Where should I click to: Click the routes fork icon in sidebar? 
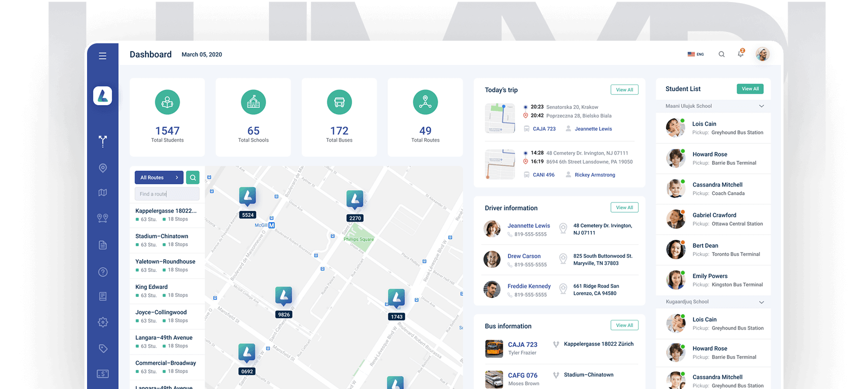[x=103, y=141]
